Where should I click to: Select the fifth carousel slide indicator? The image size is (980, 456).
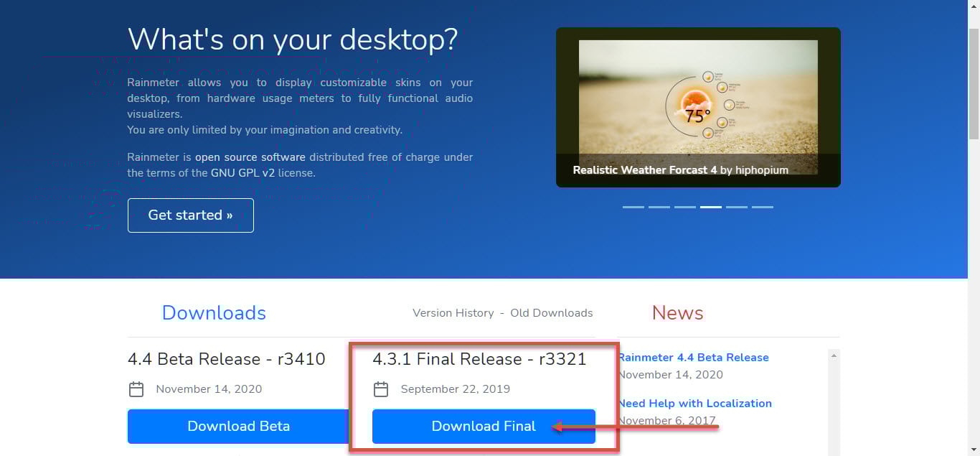pos(737,207)
